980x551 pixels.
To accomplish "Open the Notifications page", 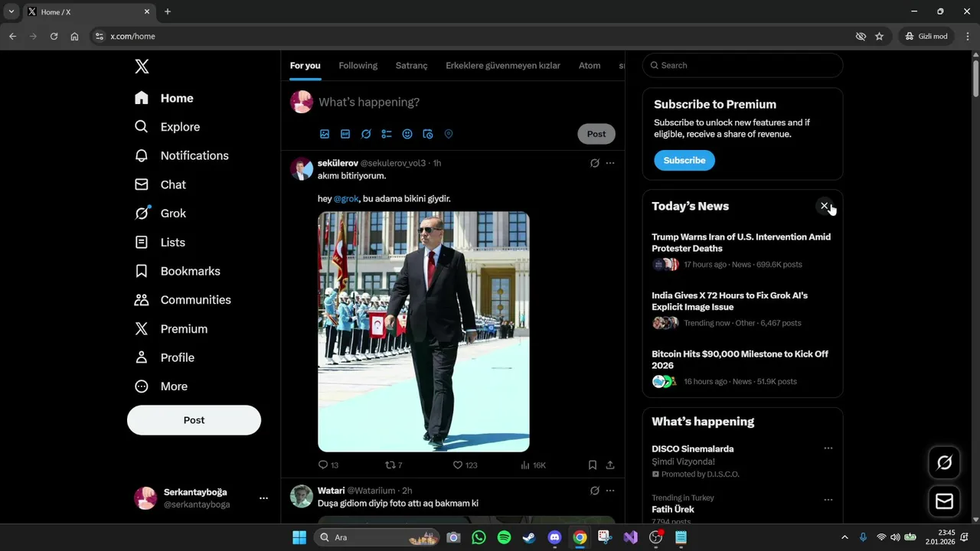I will tap(181, 155).
